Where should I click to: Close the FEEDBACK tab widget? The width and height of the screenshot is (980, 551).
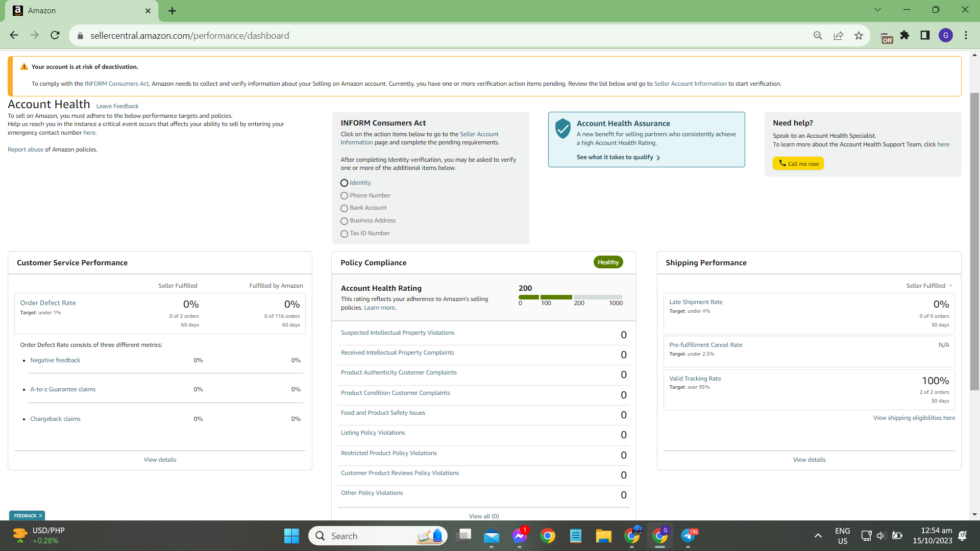coord(40,516)
